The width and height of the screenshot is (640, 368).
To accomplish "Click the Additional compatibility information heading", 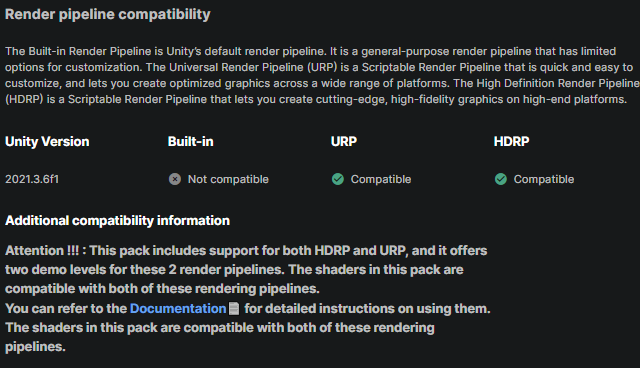I will [118, 221].
